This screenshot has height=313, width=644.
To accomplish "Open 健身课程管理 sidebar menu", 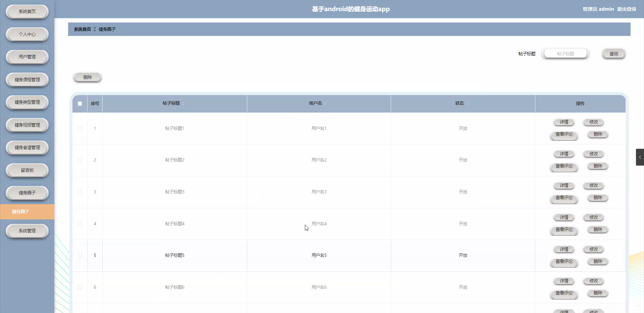I will click(x=27, y=80).
